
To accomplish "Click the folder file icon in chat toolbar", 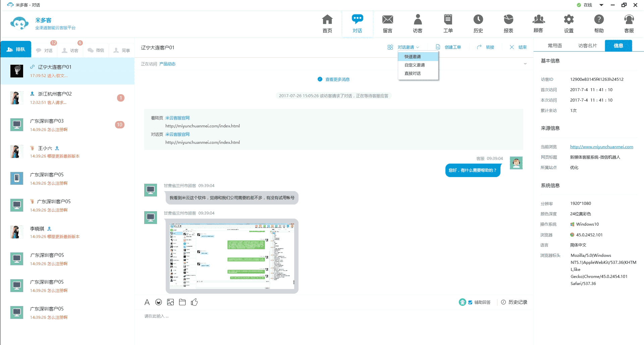I will click(182, 302).
